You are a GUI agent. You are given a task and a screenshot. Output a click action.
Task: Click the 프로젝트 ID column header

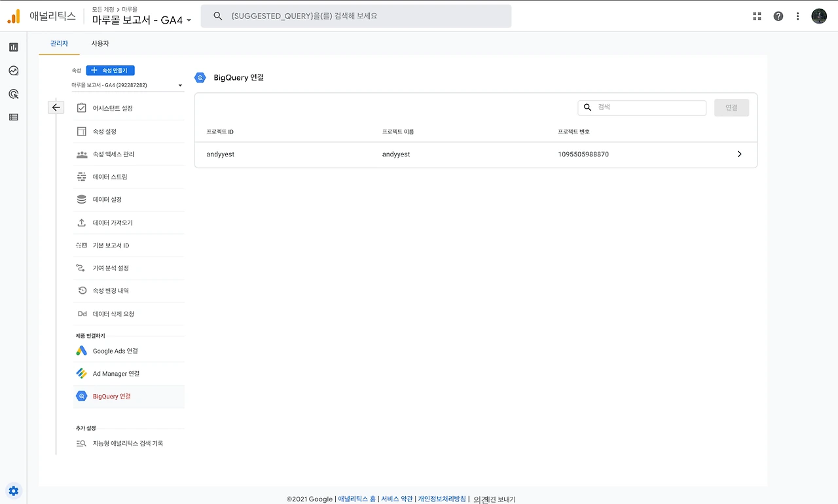point(220,132)
